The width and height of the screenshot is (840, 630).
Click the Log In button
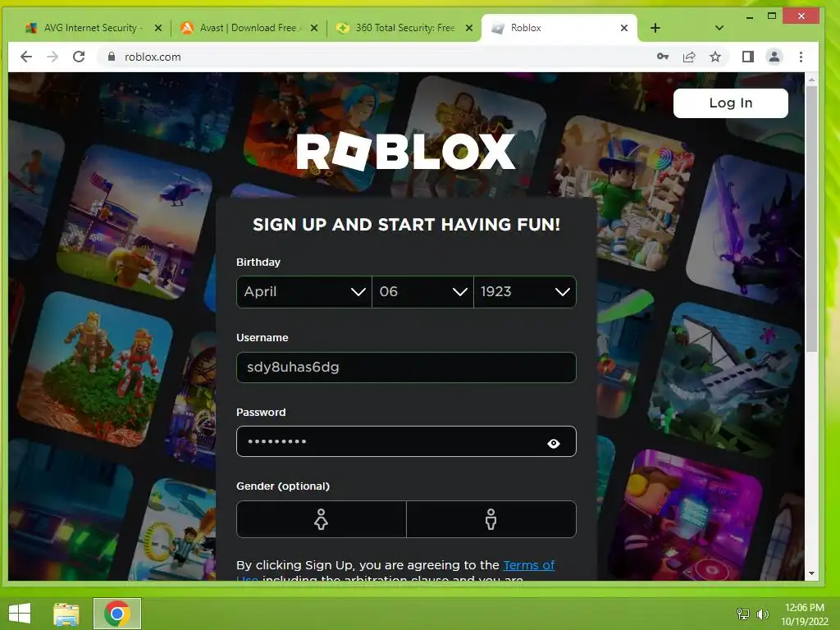(x=730, y=103)
